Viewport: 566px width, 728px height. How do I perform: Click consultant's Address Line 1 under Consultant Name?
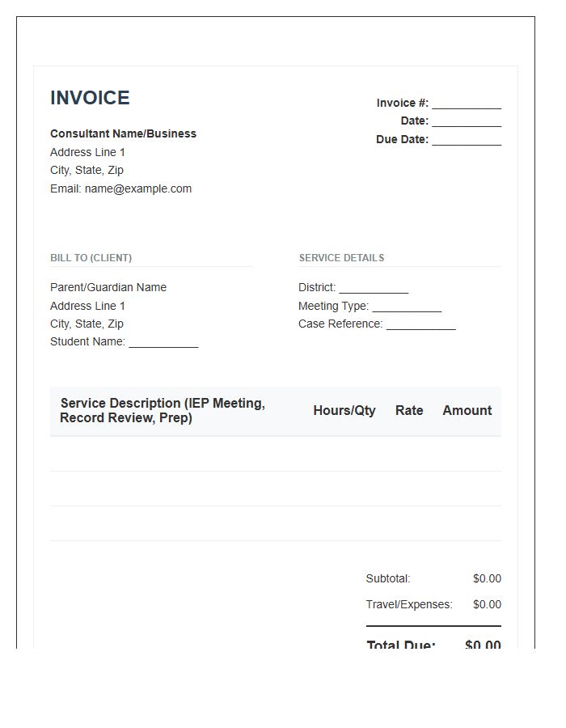[x=87, y=152]
